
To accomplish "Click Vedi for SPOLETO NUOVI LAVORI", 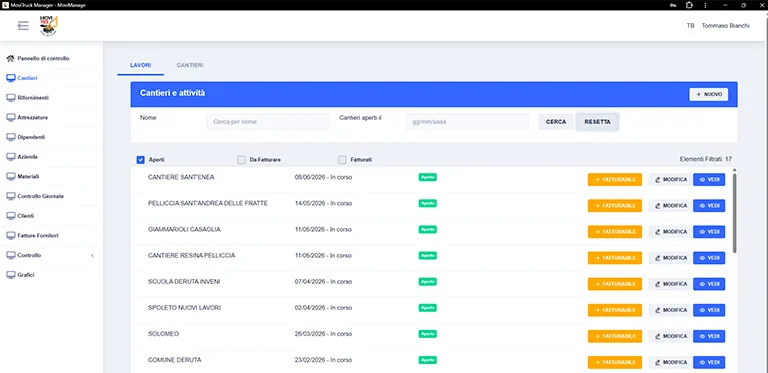I will (x=709, y=310).
